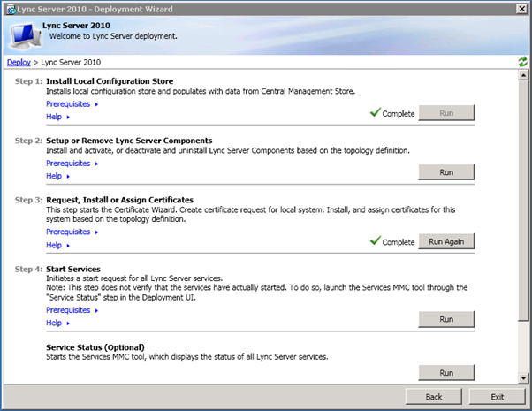The width and height of the screenshot is (532, 411).
Task: Run the Start Services step
Action: tap(446, 319)
